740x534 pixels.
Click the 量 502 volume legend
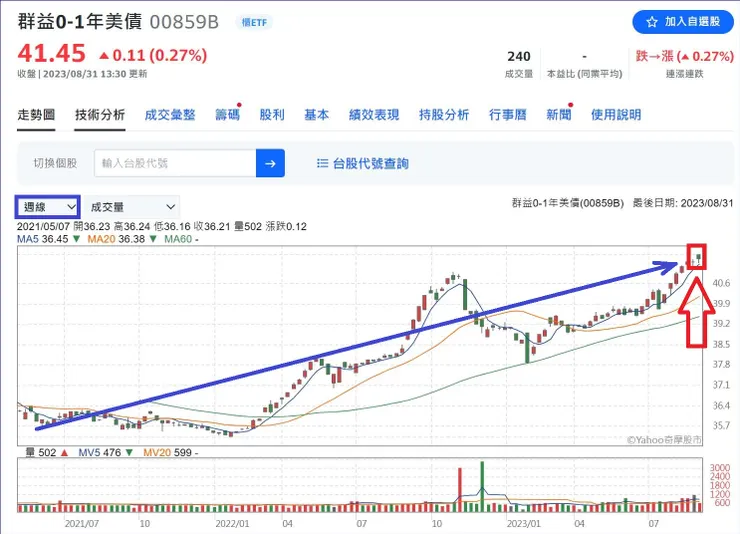coord(46,452)
